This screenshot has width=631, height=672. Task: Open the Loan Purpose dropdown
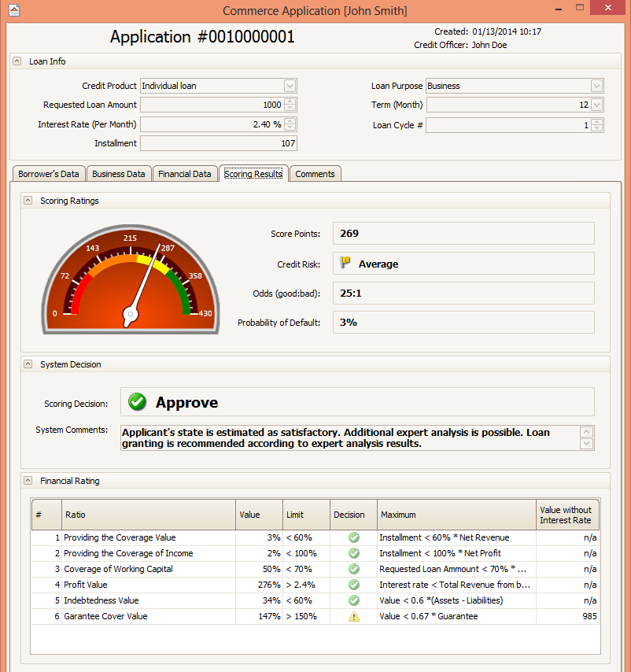point(597,86)
